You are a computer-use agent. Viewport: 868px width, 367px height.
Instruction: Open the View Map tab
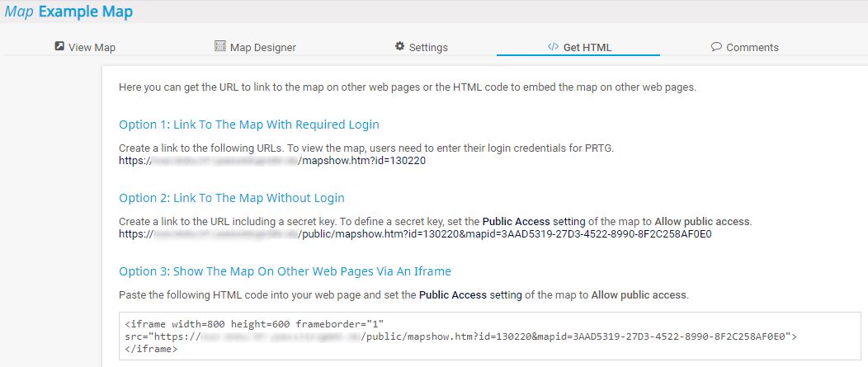click(85, 47)
